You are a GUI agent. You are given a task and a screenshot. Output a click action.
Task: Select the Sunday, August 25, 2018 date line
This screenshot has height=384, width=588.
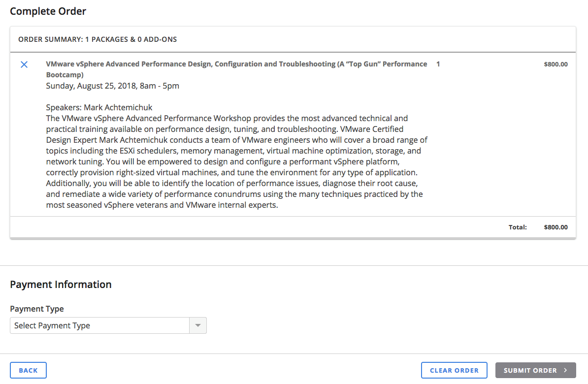pyautogui.click(x=112, y=86)
